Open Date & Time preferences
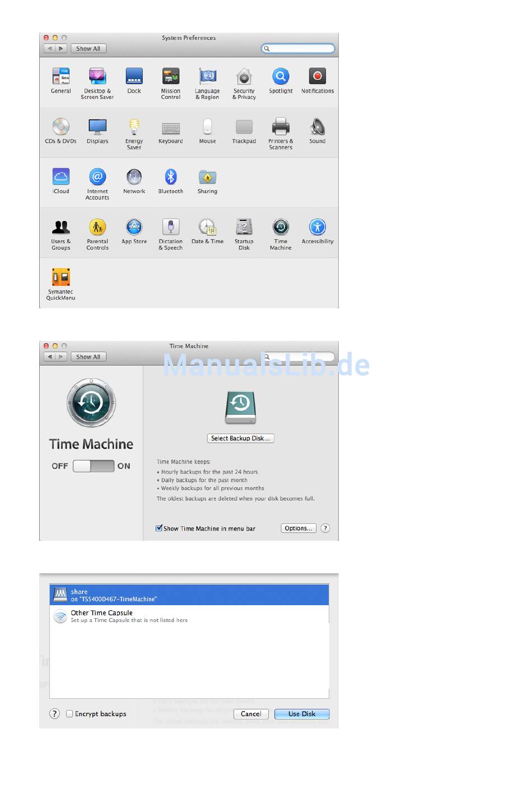Image resolution: width=532 pixels, height=789 pixels. (x=207, y=231)
